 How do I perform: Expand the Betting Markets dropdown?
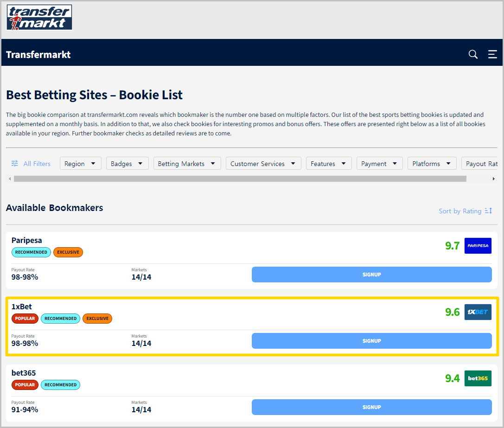point(187,163)
